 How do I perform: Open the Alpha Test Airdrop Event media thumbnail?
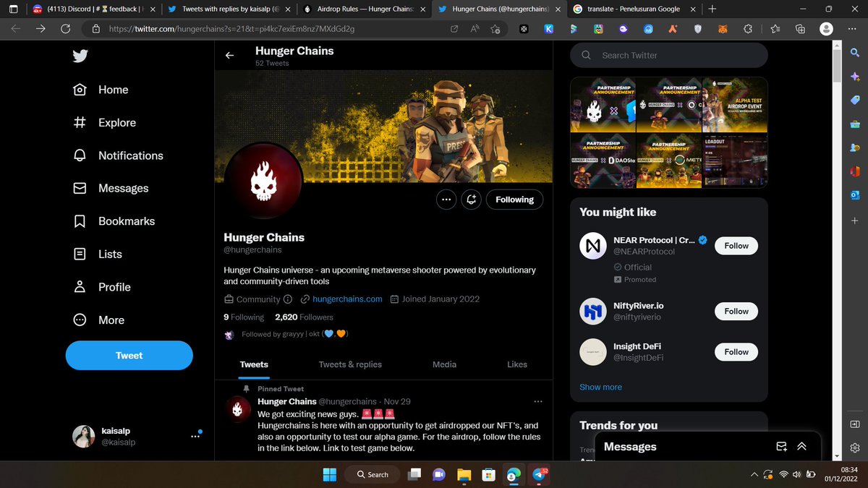[x=735, y=104]
